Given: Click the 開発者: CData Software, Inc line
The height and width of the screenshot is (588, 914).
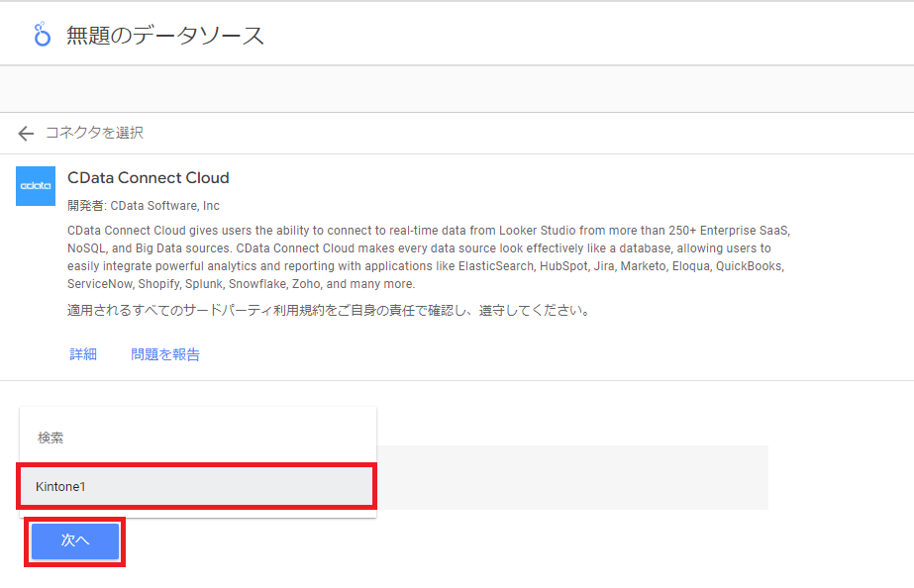Looking at the screenshot, I should 144,206.
